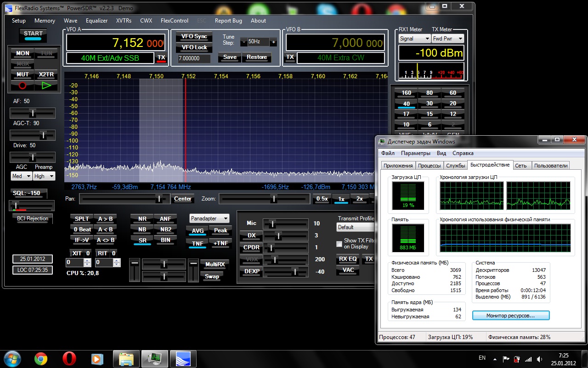588x368 pixels.
Task: Open the Файл menu in Task Manager
Action: pos(388,153)
